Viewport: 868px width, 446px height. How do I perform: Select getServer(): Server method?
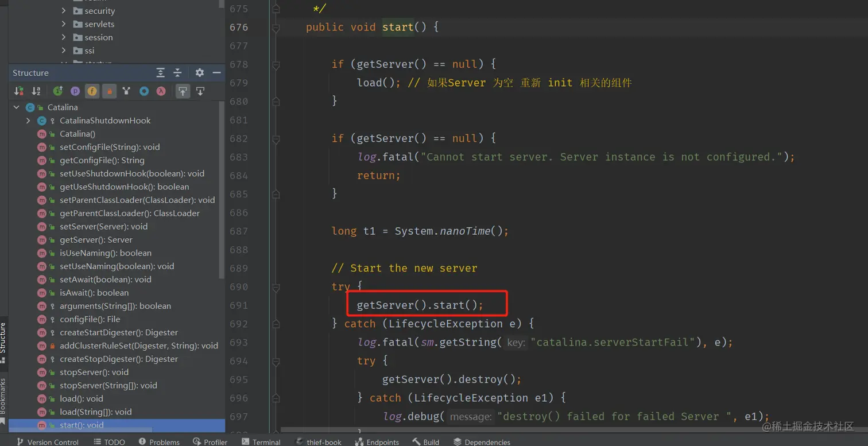pyautogui.click(x=96, y=239)
